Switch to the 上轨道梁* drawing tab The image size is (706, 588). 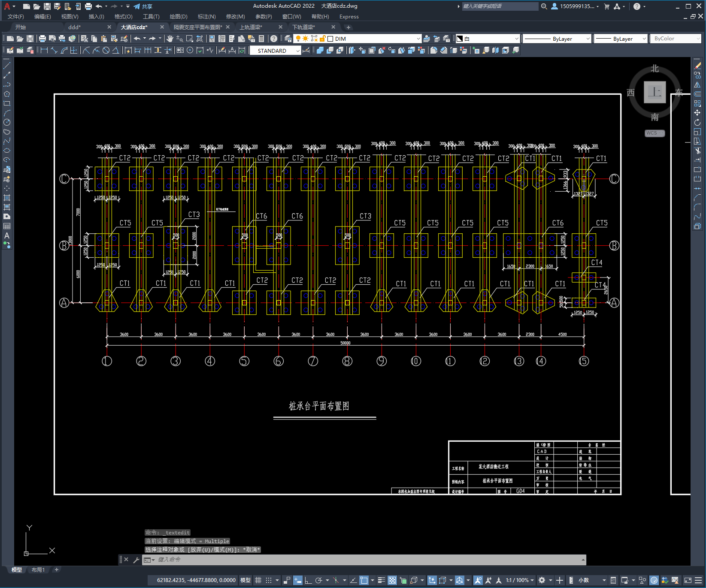(x=251, y=27)
